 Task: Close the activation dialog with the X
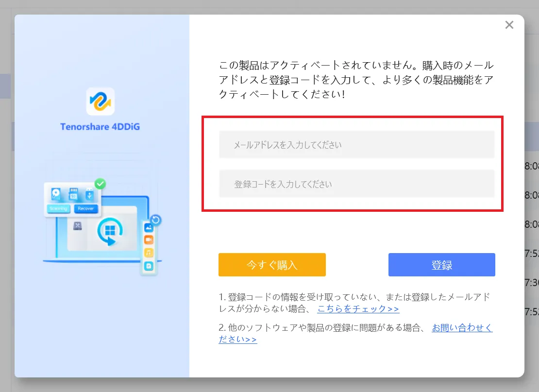coord(509,25)
